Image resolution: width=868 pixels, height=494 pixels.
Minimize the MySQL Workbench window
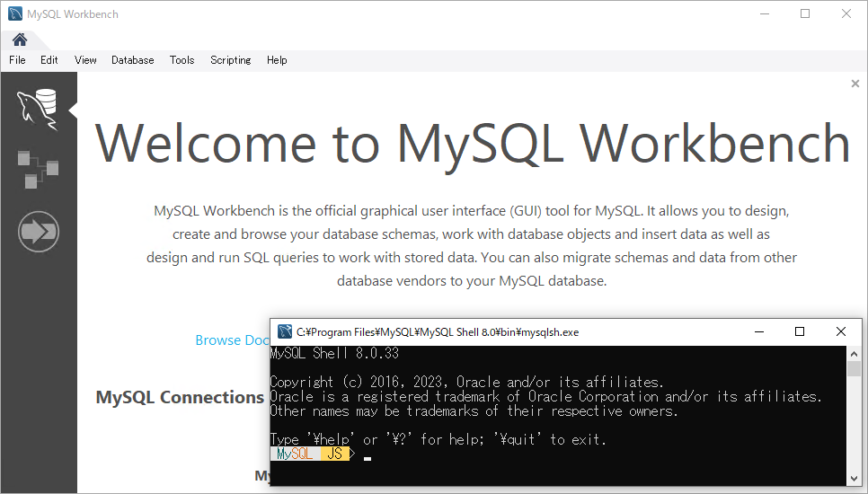765,13
